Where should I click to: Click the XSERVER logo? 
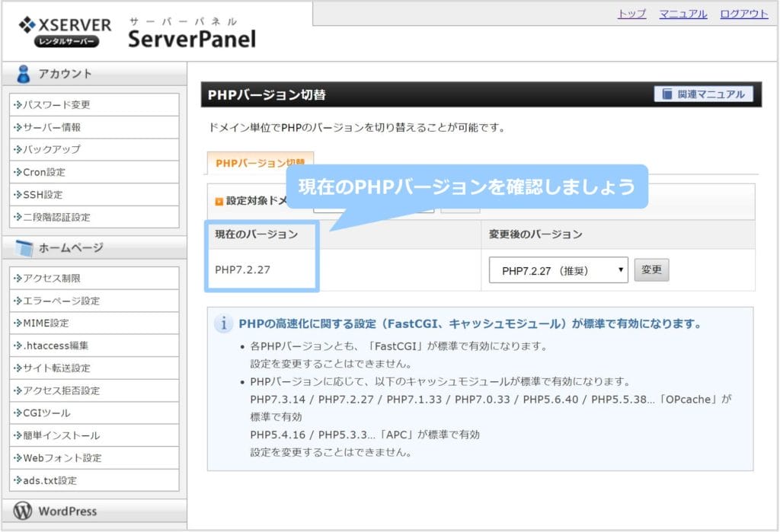[65, 32]
